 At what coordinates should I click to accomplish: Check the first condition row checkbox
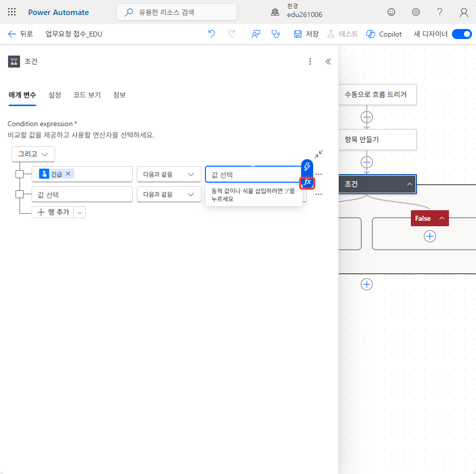point(20,174)
